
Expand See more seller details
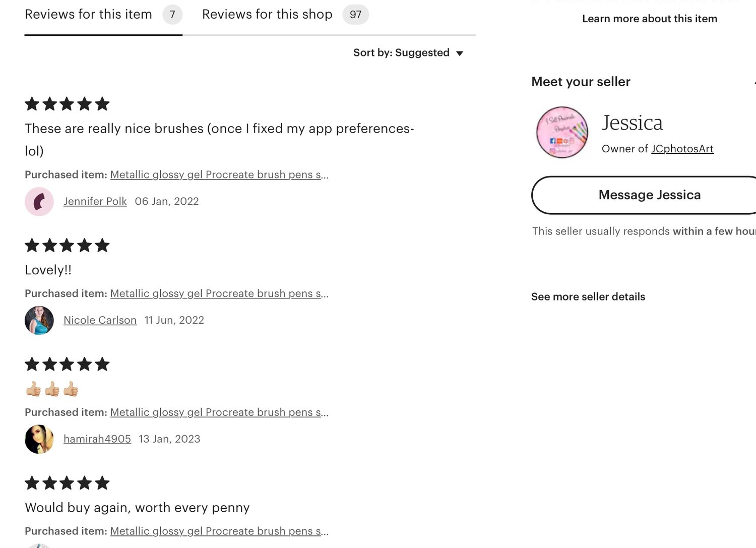click(588, 297)
